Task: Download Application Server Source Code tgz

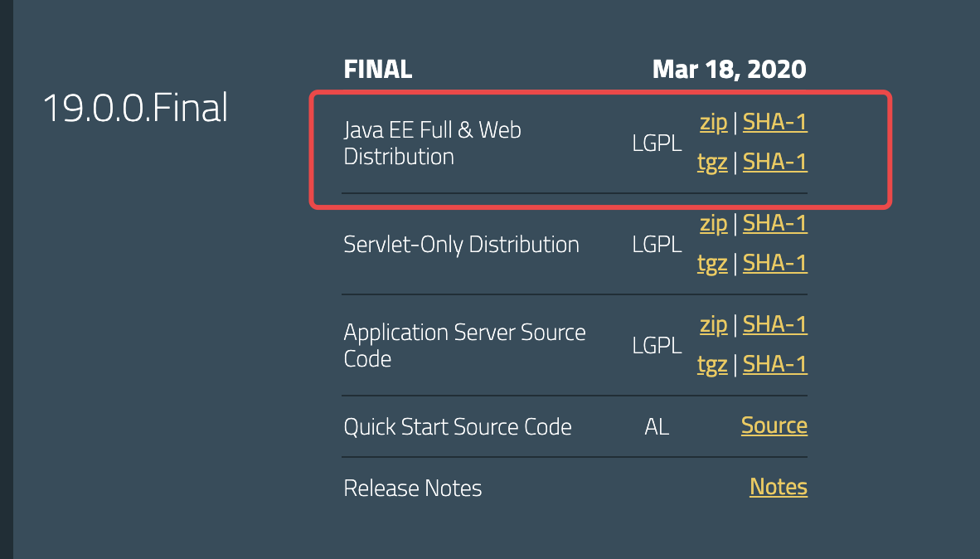Action: (712, 363)
